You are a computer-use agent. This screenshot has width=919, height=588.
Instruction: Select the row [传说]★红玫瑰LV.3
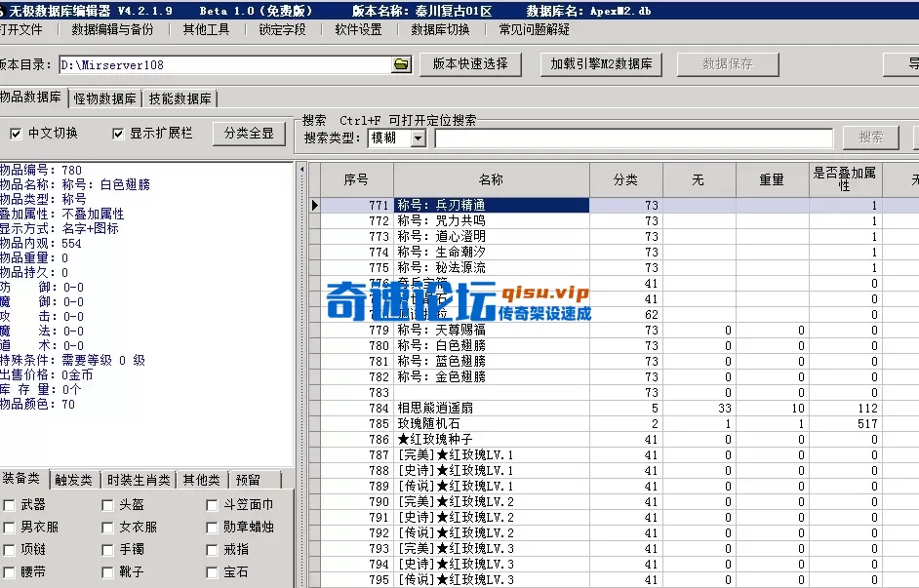614,580
